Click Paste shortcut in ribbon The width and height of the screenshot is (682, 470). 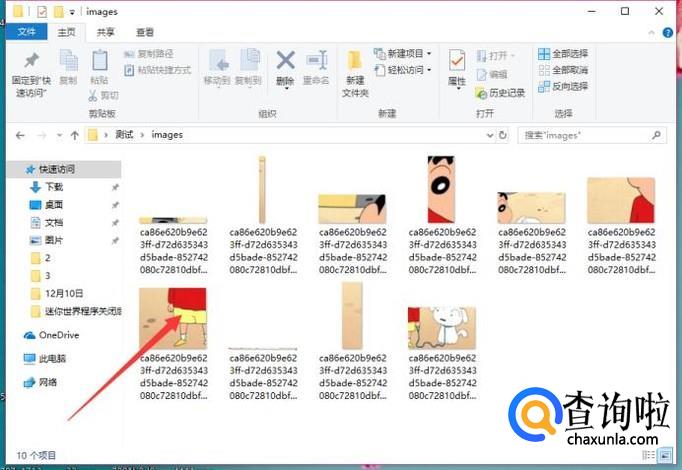(157, 70)
